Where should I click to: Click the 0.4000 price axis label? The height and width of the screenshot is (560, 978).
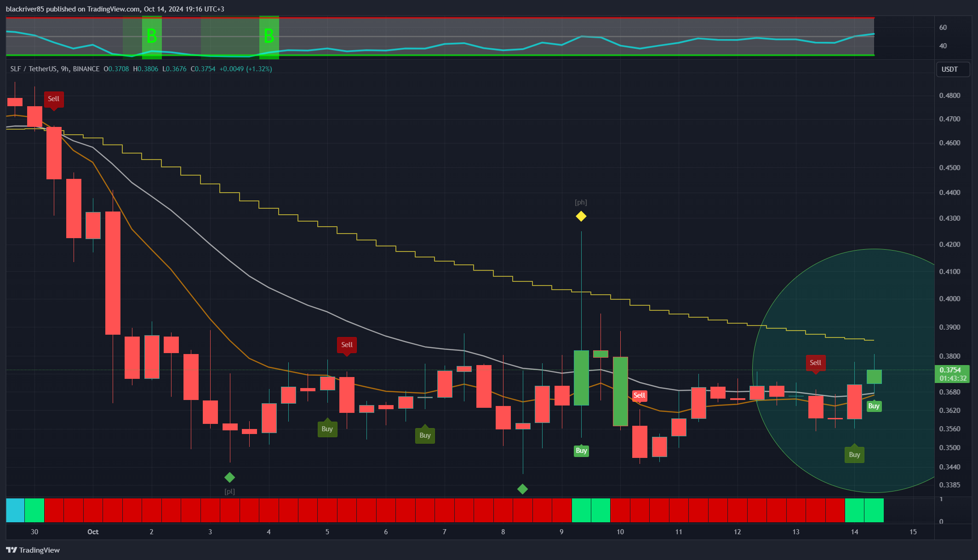point(949,299)
